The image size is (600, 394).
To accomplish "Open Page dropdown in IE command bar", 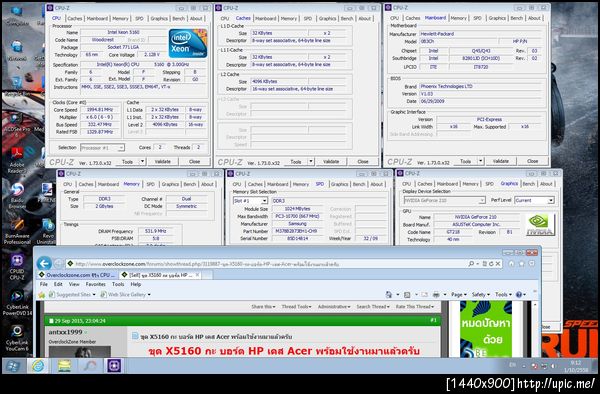I will pos(458,295).
